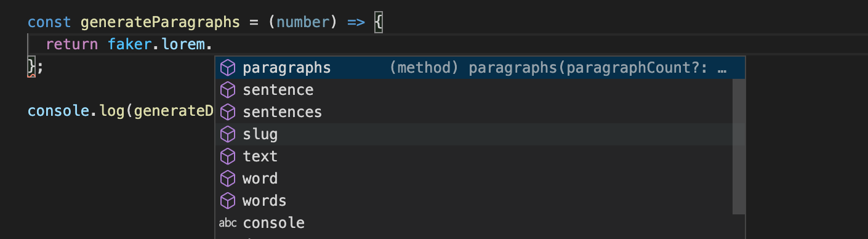The width and height of the screenshot is (868, 239).
Task: Select slug from the suggestion list
Action: (x=474, y=134)
